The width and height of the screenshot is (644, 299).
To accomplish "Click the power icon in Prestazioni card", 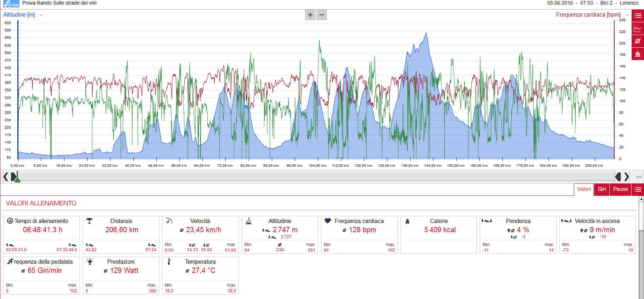I will point(90,262).
